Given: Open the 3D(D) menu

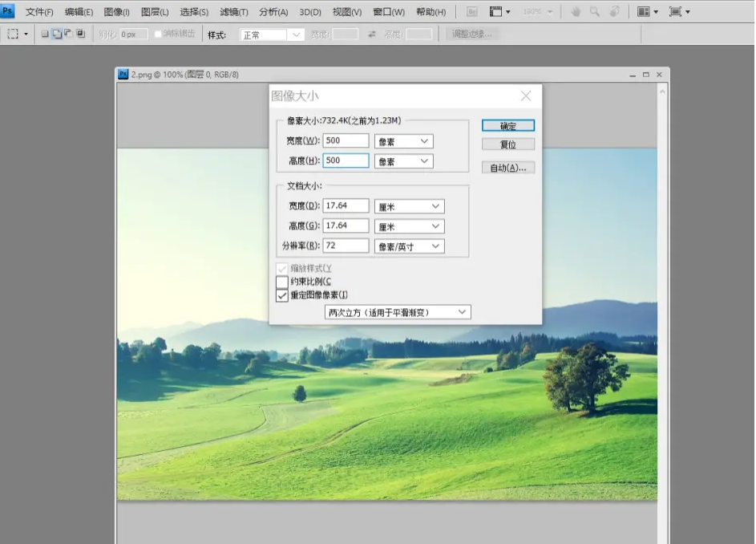Looking at the screenshot, I should pyautogui.click(x=310, y=12).
